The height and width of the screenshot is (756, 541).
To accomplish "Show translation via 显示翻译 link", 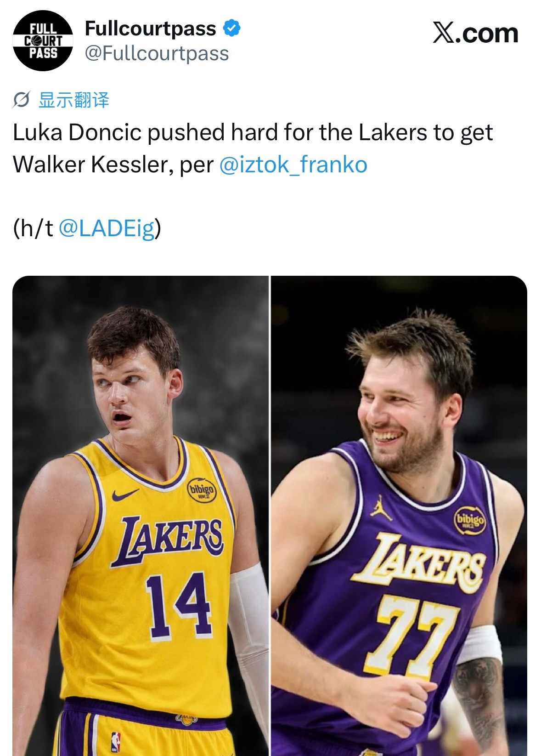I will (73, 100).
